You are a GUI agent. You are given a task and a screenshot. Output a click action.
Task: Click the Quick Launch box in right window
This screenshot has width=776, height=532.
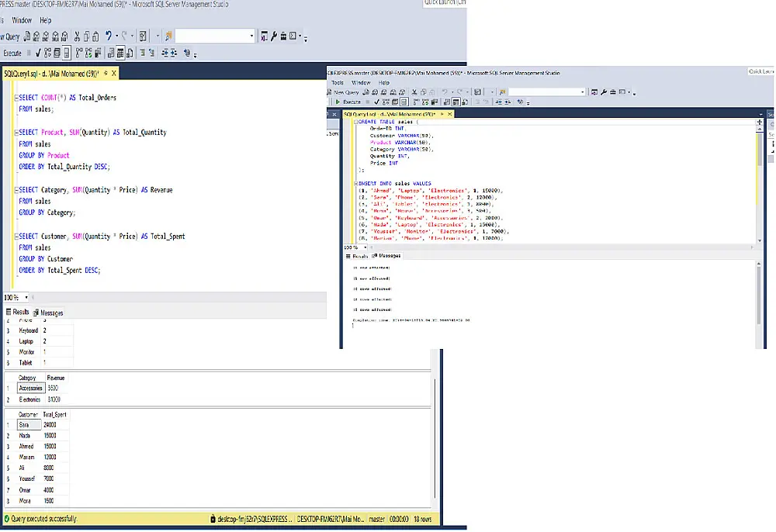pos(762,71)
